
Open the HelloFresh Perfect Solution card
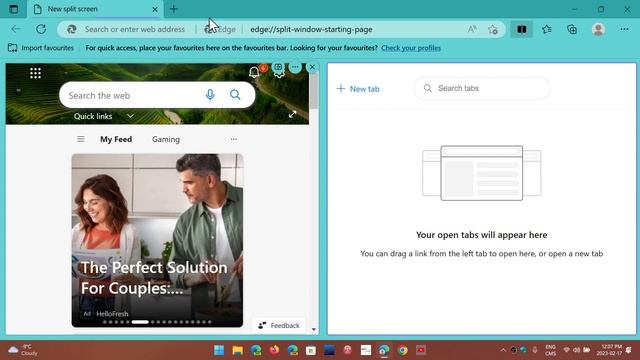[x=157, y=240]
